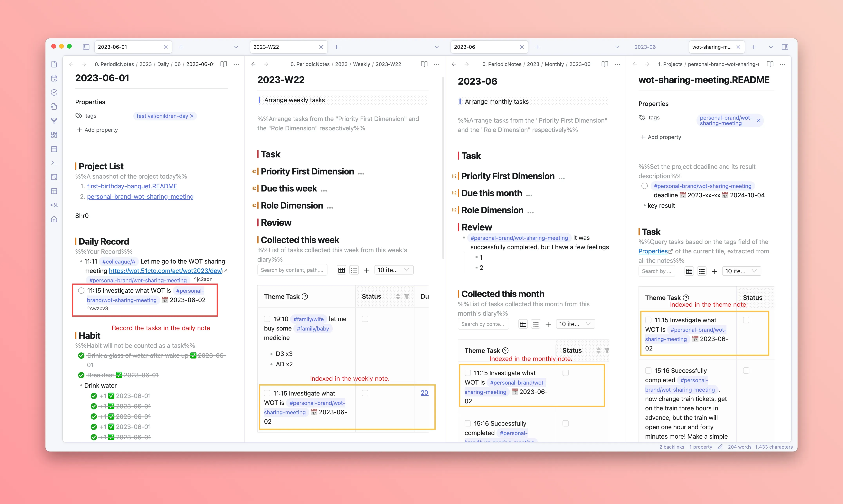Toggle the deadline task radio in README note
Screen dimensions: 843x504
[644, 186]
